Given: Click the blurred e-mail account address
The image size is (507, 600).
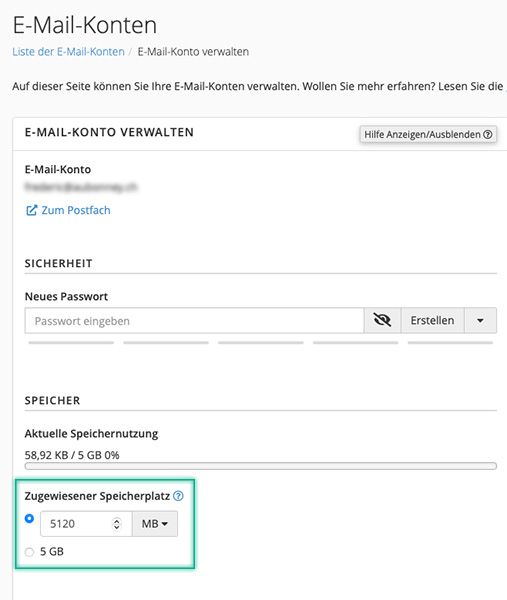Looking at the screenshot, I should (81, 187).
